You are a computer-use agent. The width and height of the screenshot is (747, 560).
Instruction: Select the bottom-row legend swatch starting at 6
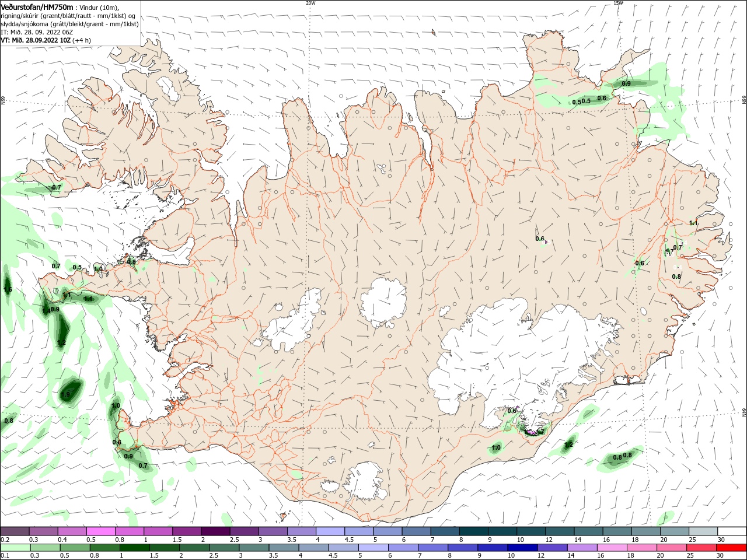[x=403, y=548]
